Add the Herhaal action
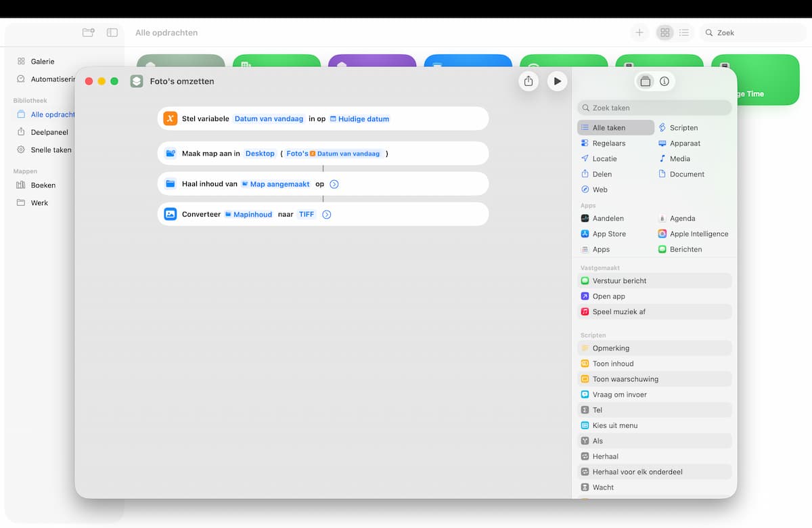The height and width of the screenshot is (528, 812). [654, 456]
